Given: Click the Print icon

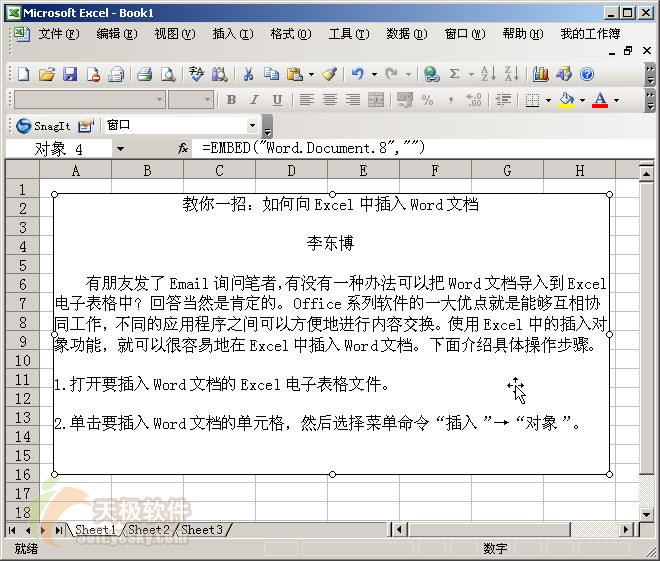Looking at the screenshot, I should [144, 74].
